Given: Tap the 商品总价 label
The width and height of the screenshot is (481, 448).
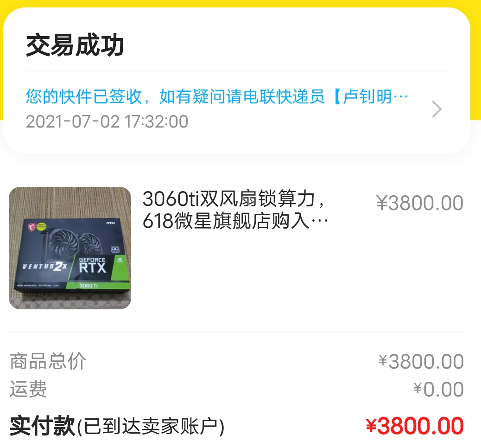Looking at the screenshot, I should (48, 361).
